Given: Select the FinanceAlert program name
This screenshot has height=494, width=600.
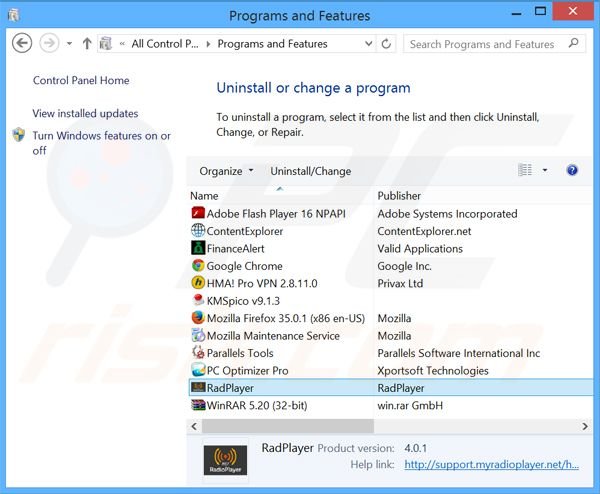Looking at the screenshot, I should [x=235, y=249].
